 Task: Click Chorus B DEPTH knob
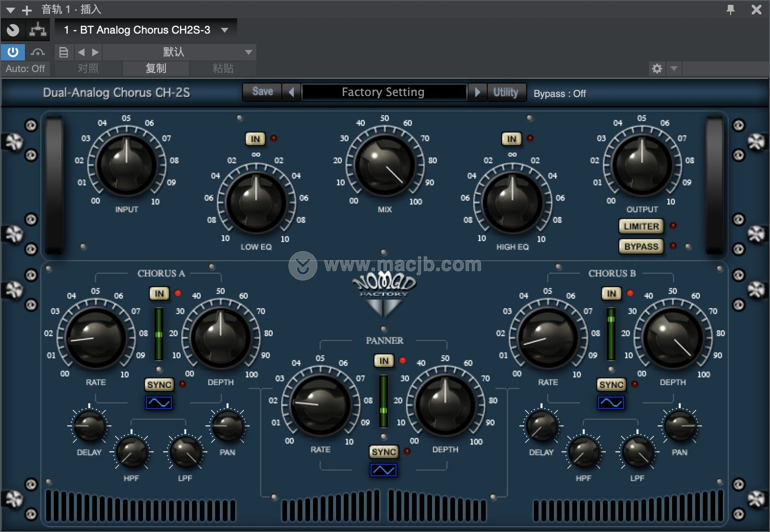click(x=673, y=338)
